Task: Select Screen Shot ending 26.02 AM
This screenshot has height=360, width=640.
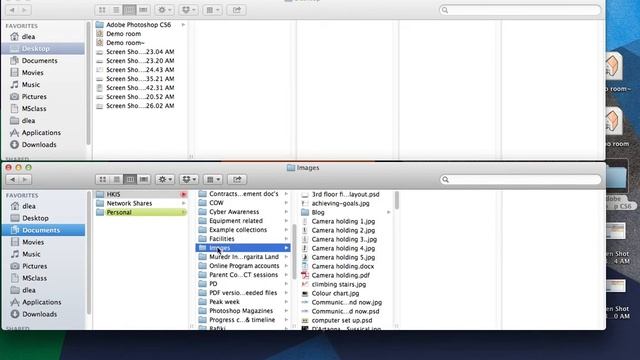Action: tap(140, 106)
